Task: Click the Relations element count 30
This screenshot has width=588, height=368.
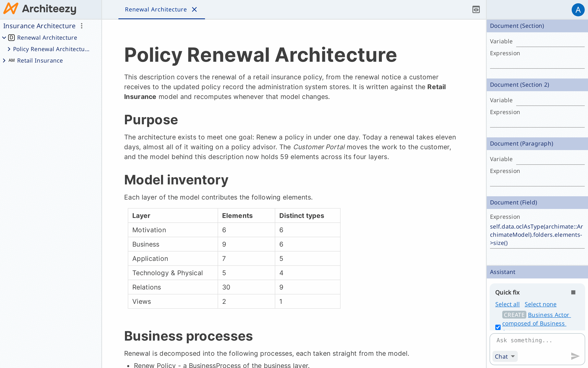Action: tap(226, 287)
